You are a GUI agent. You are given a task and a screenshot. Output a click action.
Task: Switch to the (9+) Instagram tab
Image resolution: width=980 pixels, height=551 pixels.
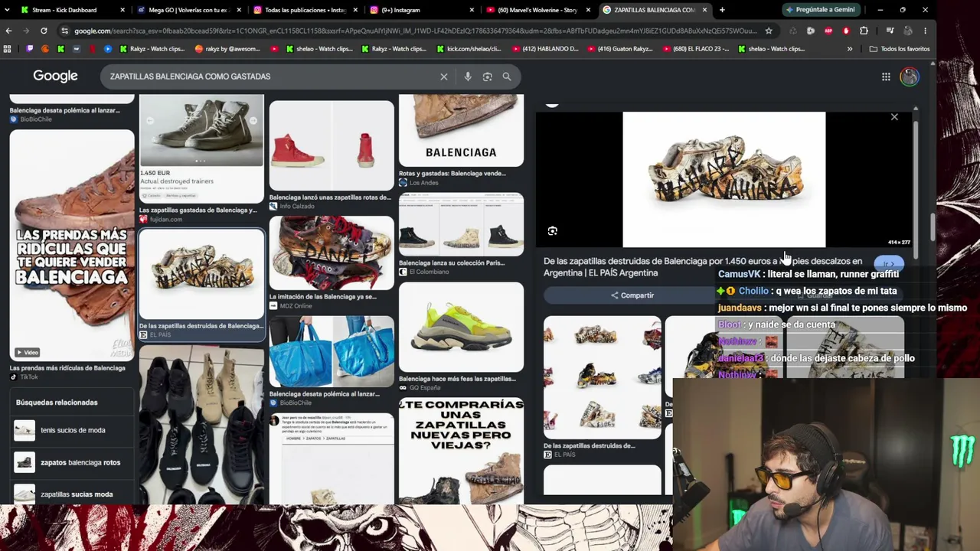[421, 10]
